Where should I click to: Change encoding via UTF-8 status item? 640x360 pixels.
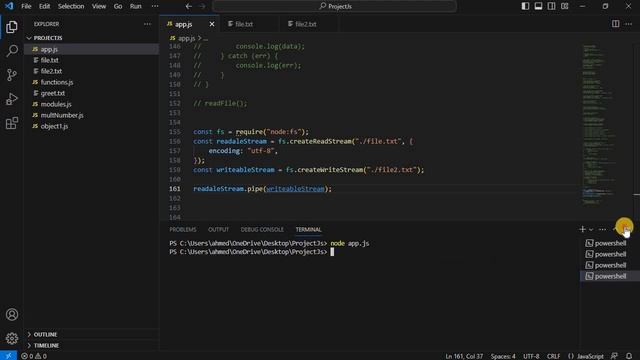point(531,356)
